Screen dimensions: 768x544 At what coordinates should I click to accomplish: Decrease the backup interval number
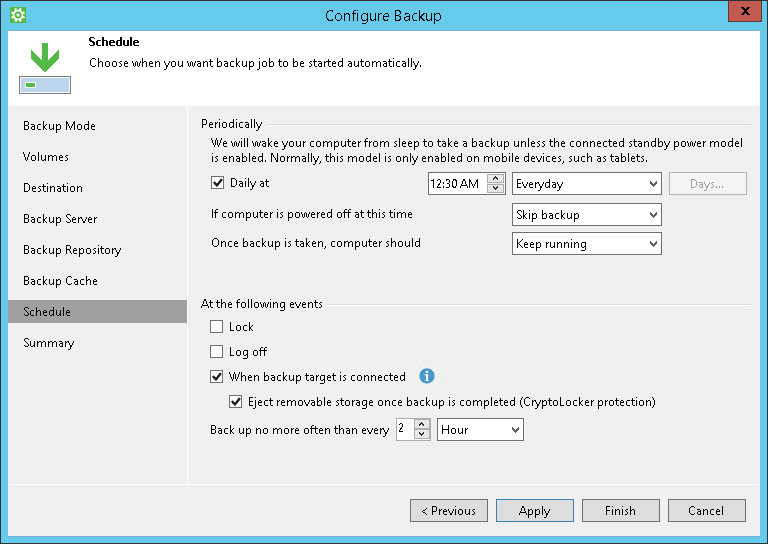click(422, 434)
